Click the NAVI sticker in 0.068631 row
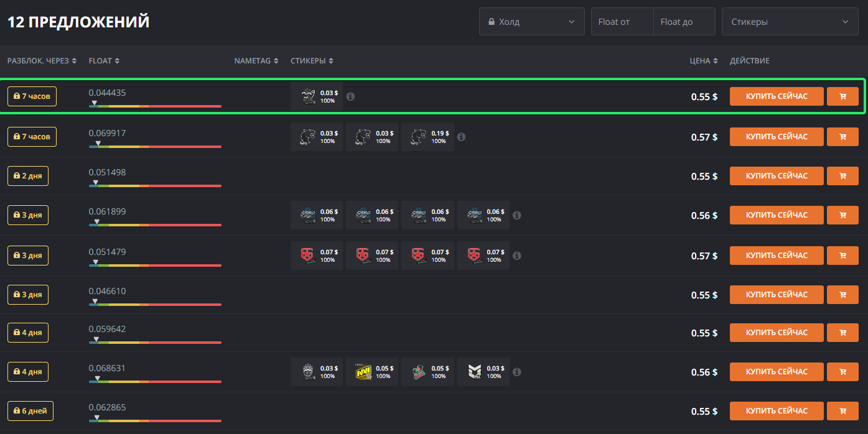The width and height of the screenshot is (868, 434). point(372,372)
